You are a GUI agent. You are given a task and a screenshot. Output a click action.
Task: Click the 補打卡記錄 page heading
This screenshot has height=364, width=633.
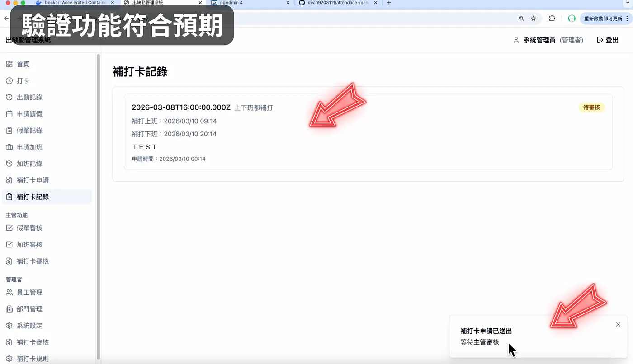click(140, 72)
